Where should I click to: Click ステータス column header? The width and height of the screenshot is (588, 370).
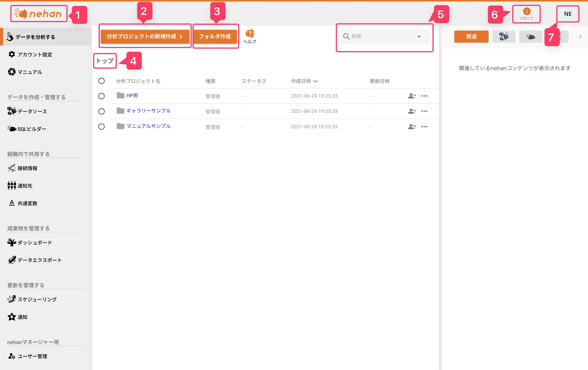click(254, 81)
